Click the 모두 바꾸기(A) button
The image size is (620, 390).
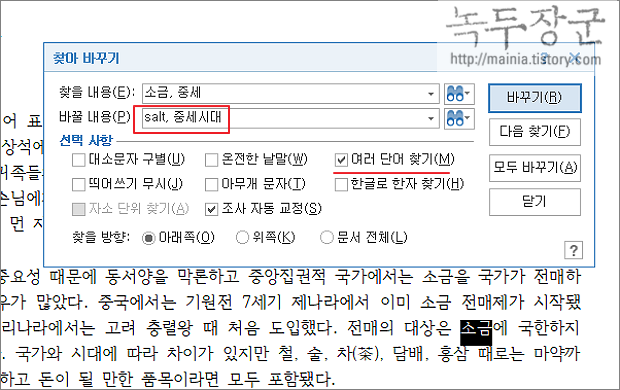[535, 168]
